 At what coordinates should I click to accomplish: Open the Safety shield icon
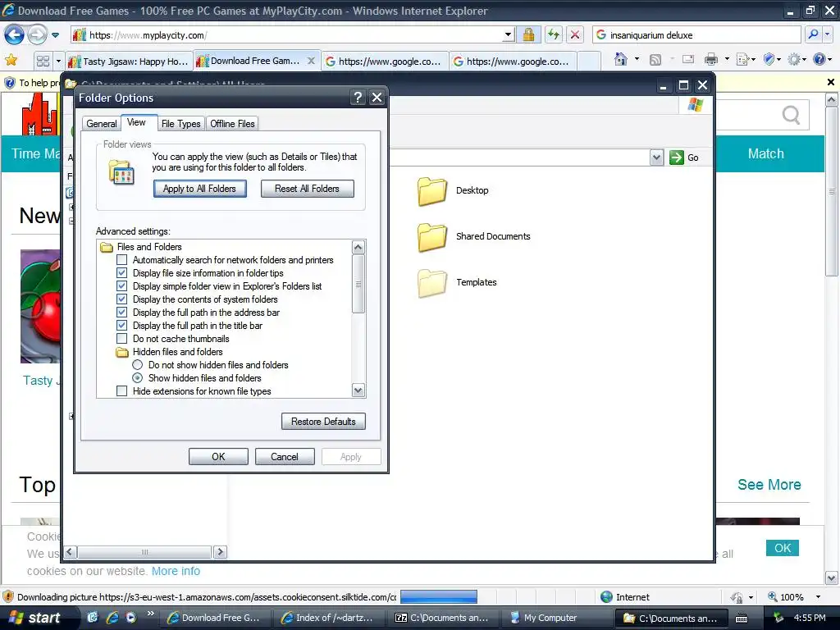tap(769, 59)
